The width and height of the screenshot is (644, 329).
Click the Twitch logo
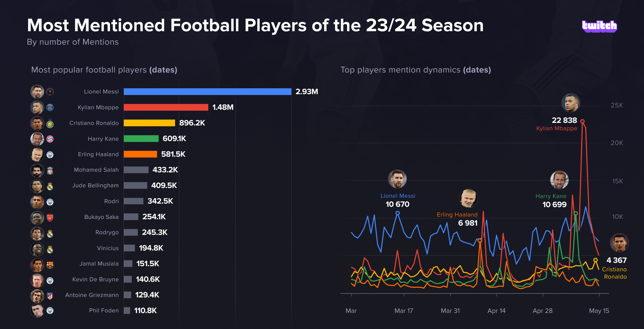pos(599,26)
